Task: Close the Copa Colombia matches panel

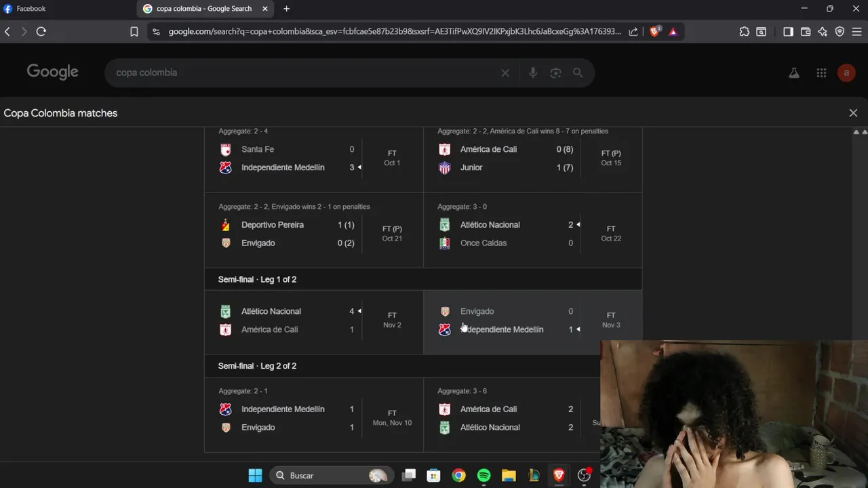Action: click(x=853, y=113)
